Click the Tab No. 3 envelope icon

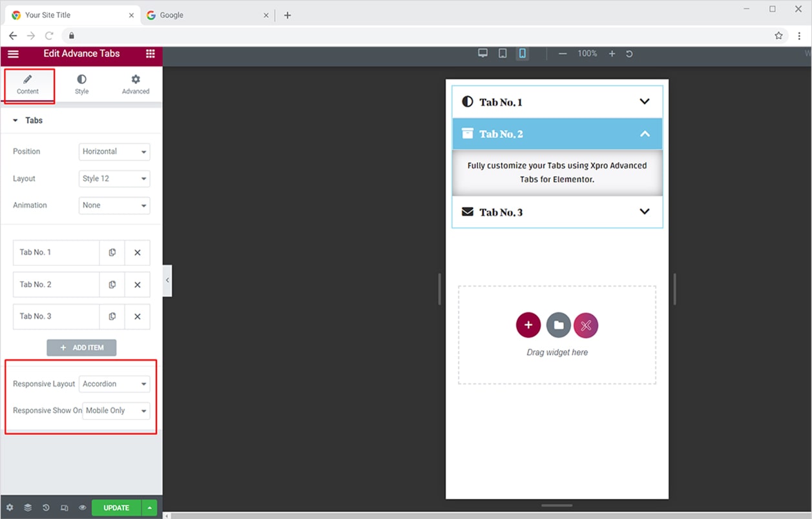click(x=468, y=212)
